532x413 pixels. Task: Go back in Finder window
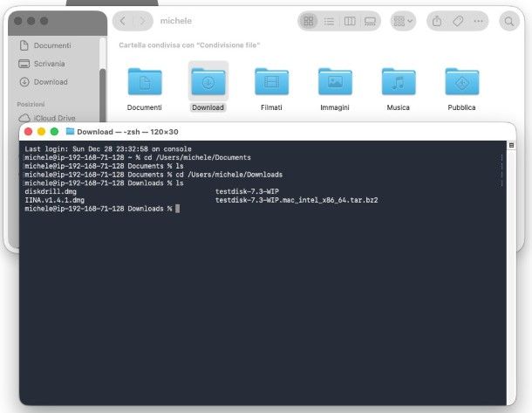(x=123, y=21)
